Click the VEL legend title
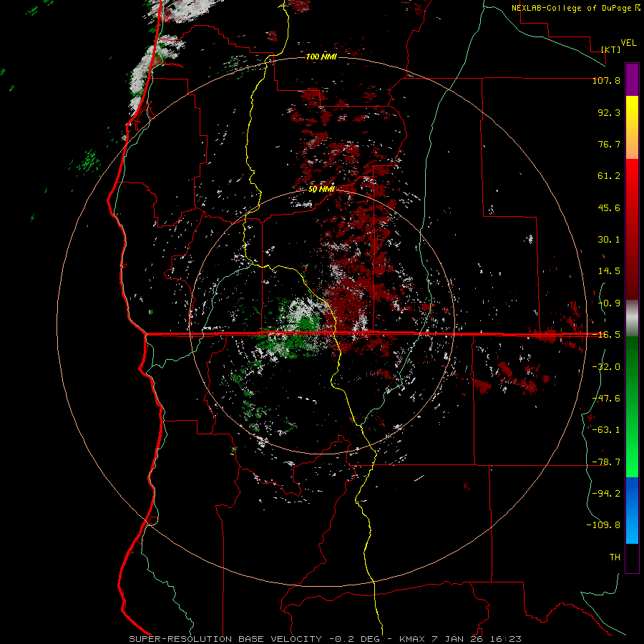 [x=628, y=43]
